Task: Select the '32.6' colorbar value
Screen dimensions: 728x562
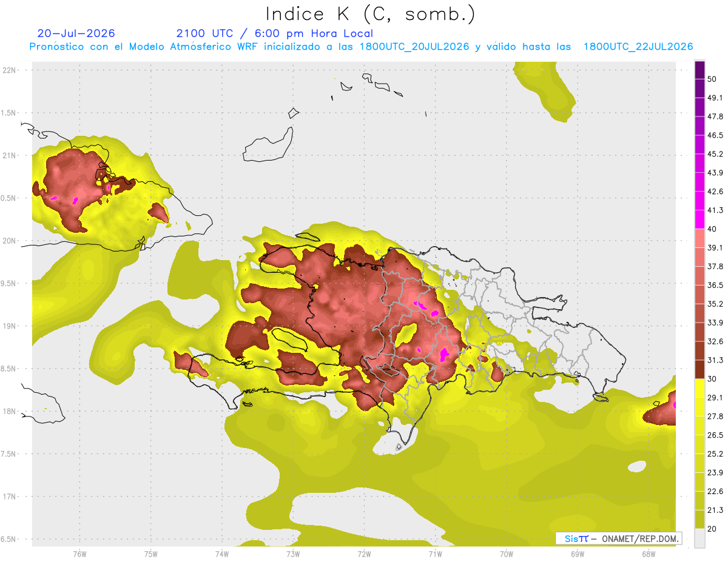Action: 715,341
